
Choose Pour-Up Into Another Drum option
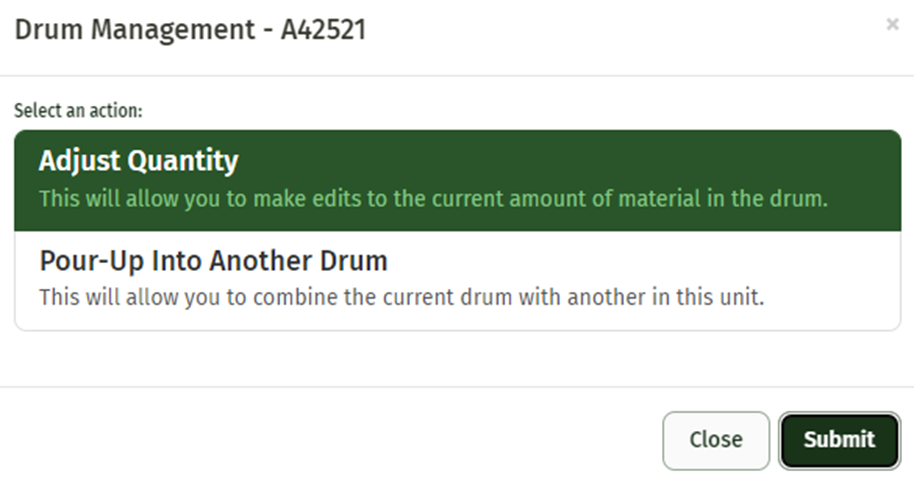[x=457, y=280]
